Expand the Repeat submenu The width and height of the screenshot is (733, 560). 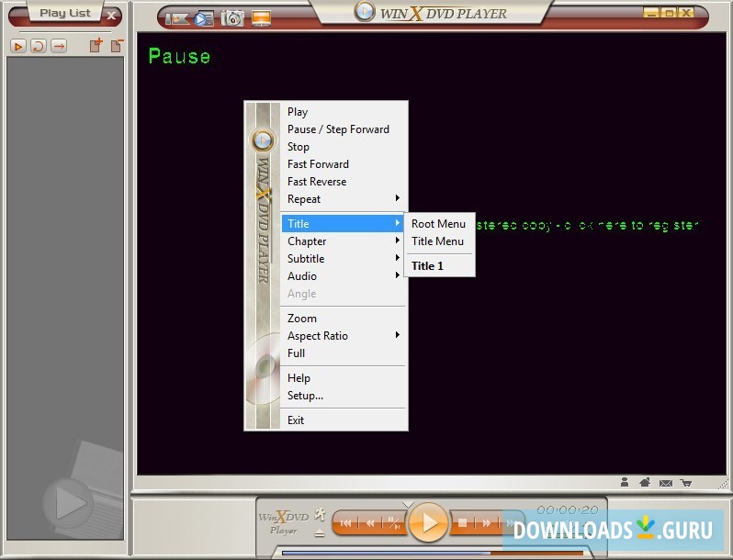tap(344, 199)
